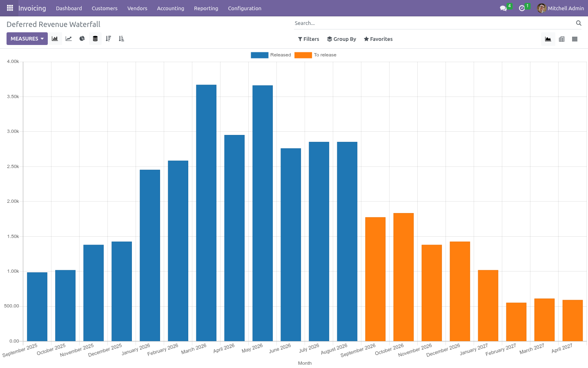Expand the Measures dropdown

(x=27, y=39)
